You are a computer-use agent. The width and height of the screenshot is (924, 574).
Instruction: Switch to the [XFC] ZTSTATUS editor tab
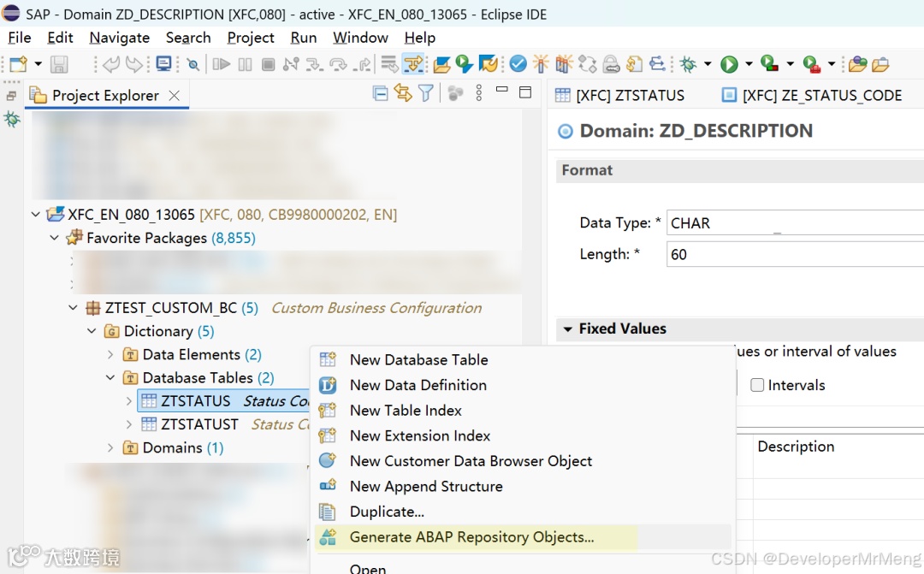click(620, 96)
